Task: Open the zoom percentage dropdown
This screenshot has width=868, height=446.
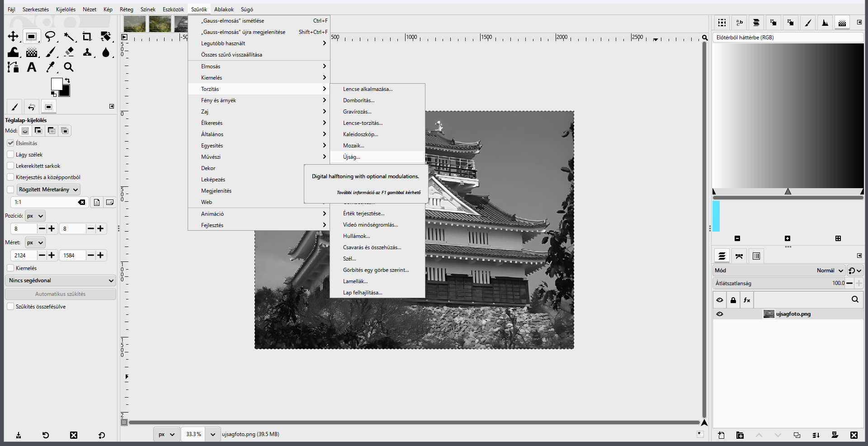Action: click(x=212, y=434)
